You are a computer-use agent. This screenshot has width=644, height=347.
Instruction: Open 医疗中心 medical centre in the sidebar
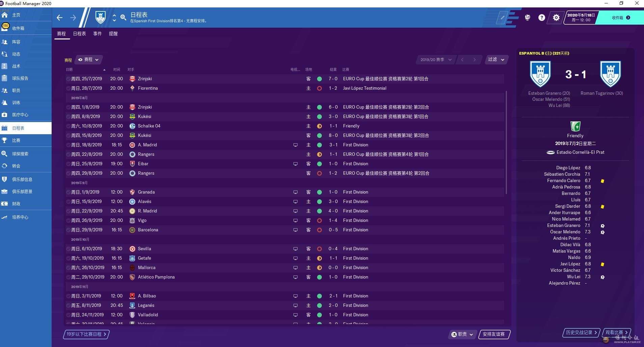pyautogui.click(x=26, y=115)
